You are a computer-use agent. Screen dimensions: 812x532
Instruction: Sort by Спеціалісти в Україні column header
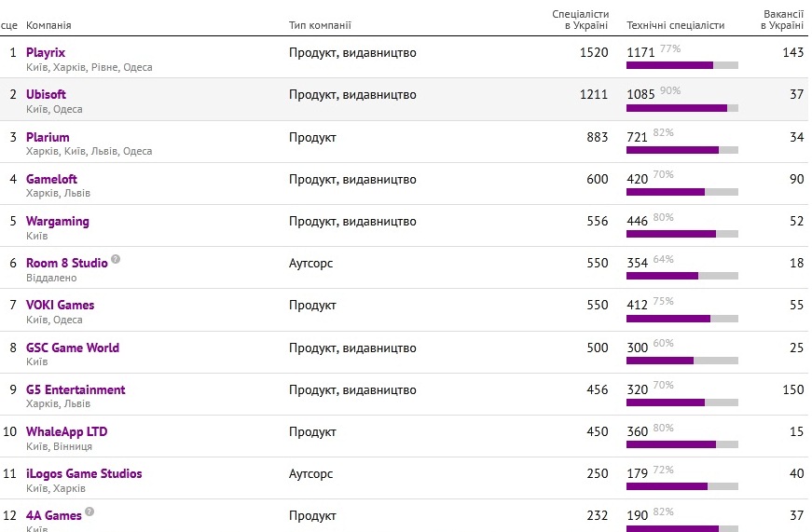click(x=580, y=20)
